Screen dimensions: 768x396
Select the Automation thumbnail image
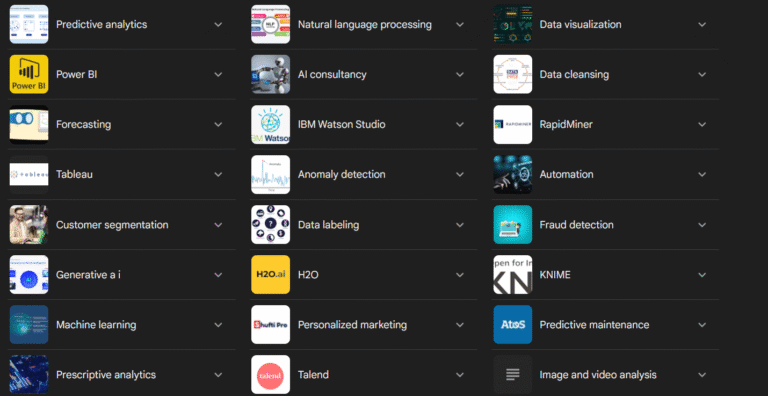[x=512, y=174]
